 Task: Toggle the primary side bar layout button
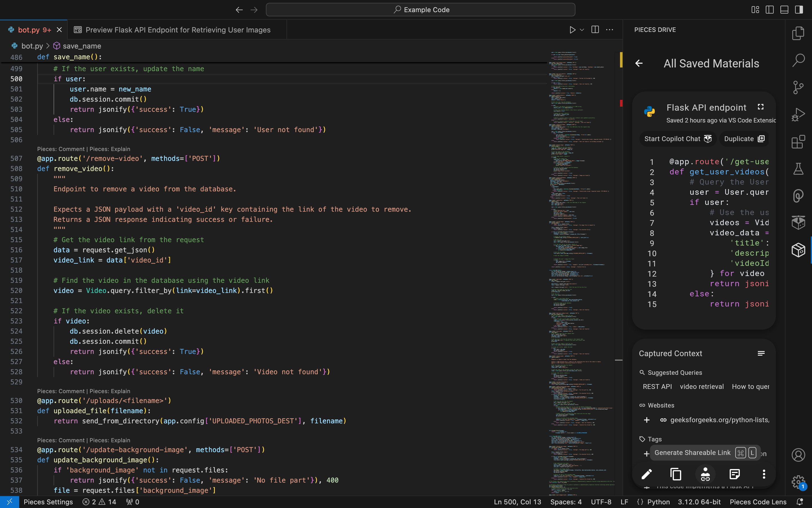(x=770, y=10)
